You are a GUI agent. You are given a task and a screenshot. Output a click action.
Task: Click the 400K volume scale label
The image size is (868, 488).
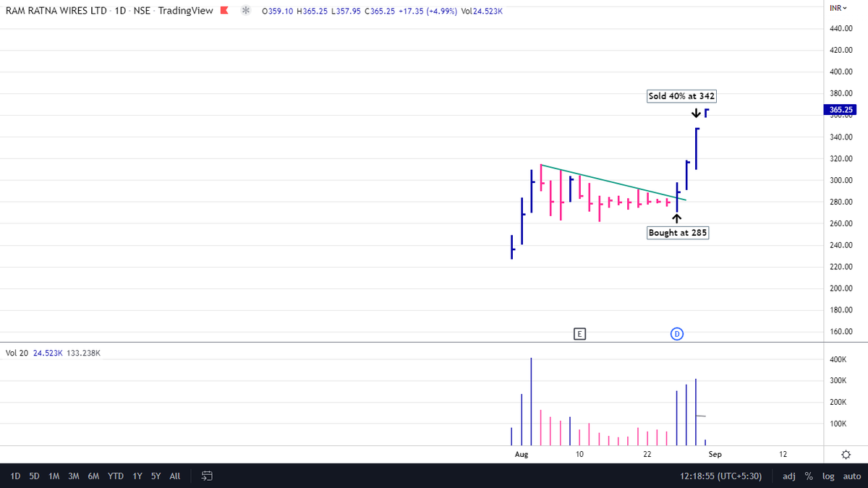click(x=837, y=359)
